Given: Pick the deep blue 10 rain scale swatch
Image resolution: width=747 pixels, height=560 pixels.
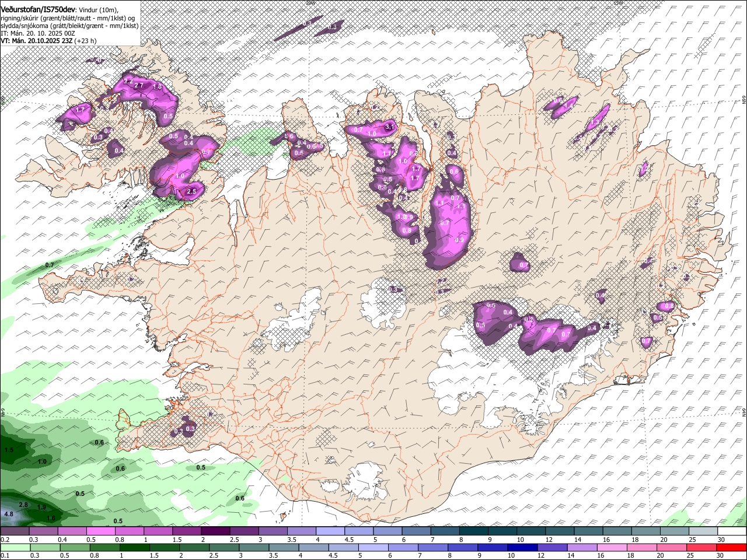Looking at the screenshot, I should (523, 548).
